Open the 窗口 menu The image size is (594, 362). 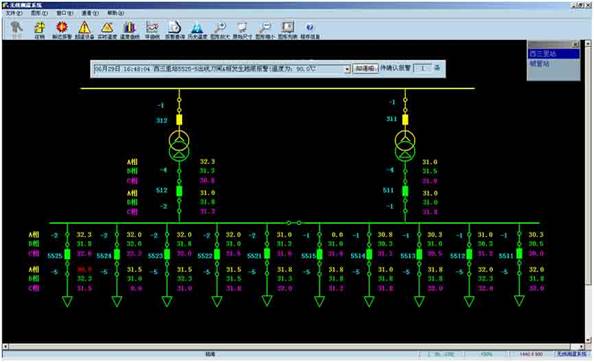(65, 13)
